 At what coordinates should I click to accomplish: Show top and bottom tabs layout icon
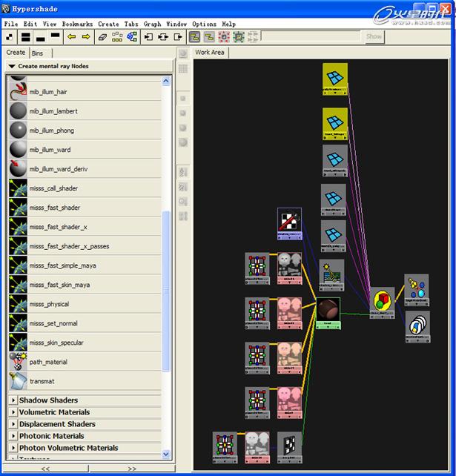tap(25, 37)
